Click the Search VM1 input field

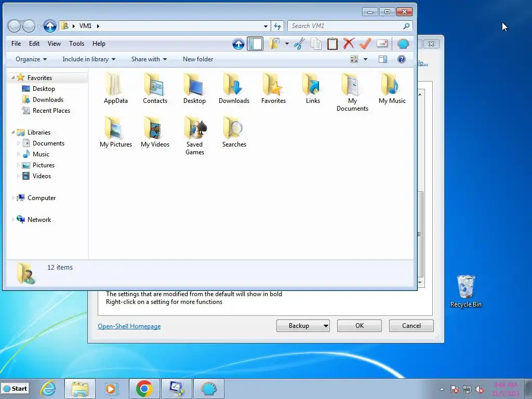pyautogui.click(x=347, y=26)
